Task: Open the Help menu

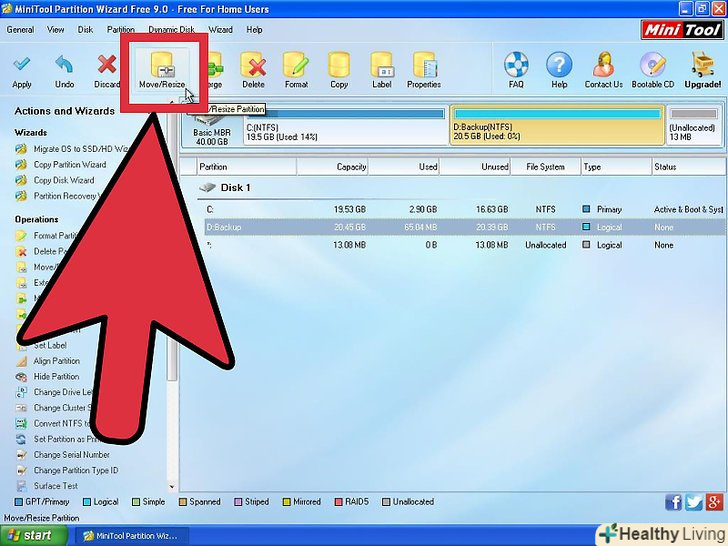Action: (x=254, y=30)
